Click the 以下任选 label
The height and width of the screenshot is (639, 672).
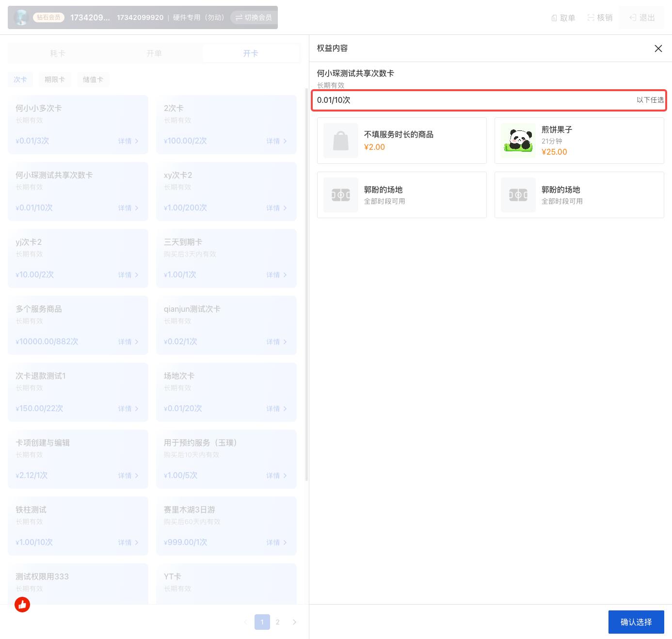[x=650, y=100]
